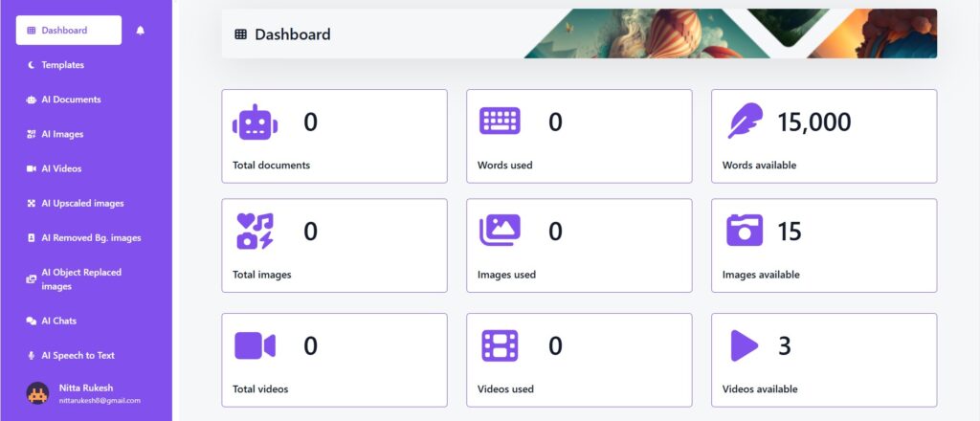This screenshot has height=421, width=980.
Task: Click the Total images media icon
Action: coord(255,231)
